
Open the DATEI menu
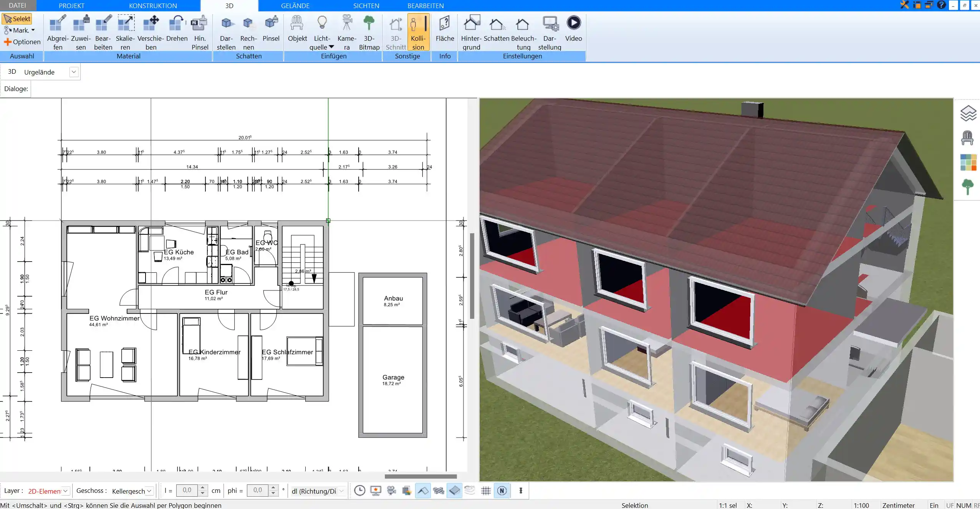17,5
